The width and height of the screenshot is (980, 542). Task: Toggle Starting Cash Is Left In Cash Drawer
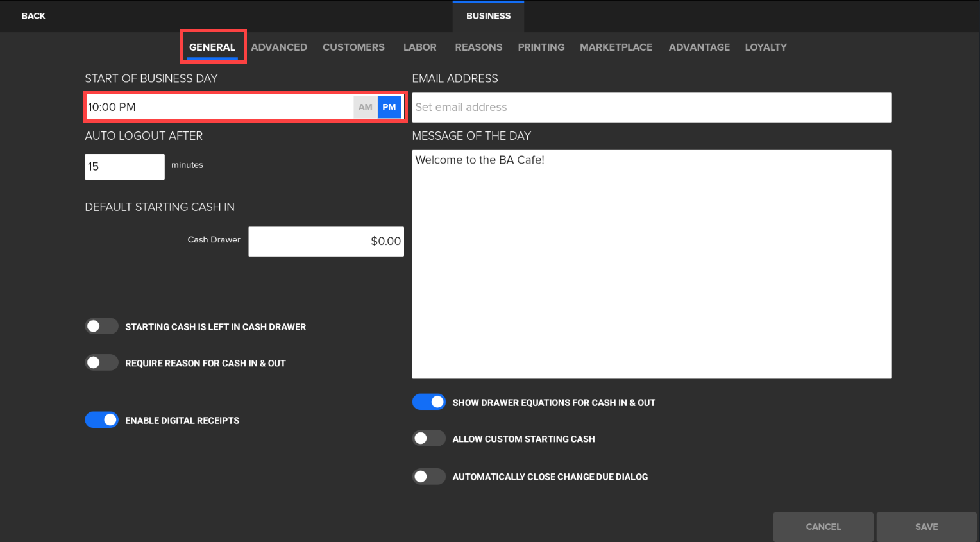(x=101, y=326)
